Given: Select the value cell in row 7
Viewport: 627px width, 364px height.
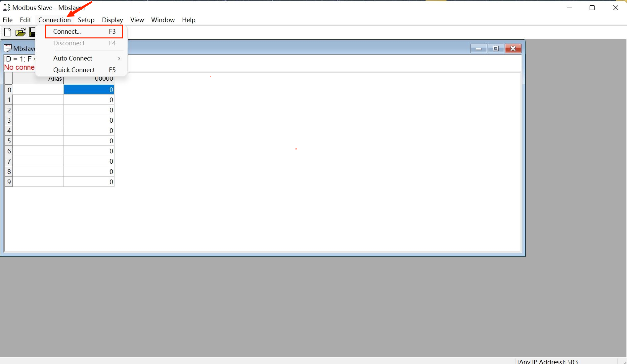Looking at the screenshot, I should pos(89,161).
